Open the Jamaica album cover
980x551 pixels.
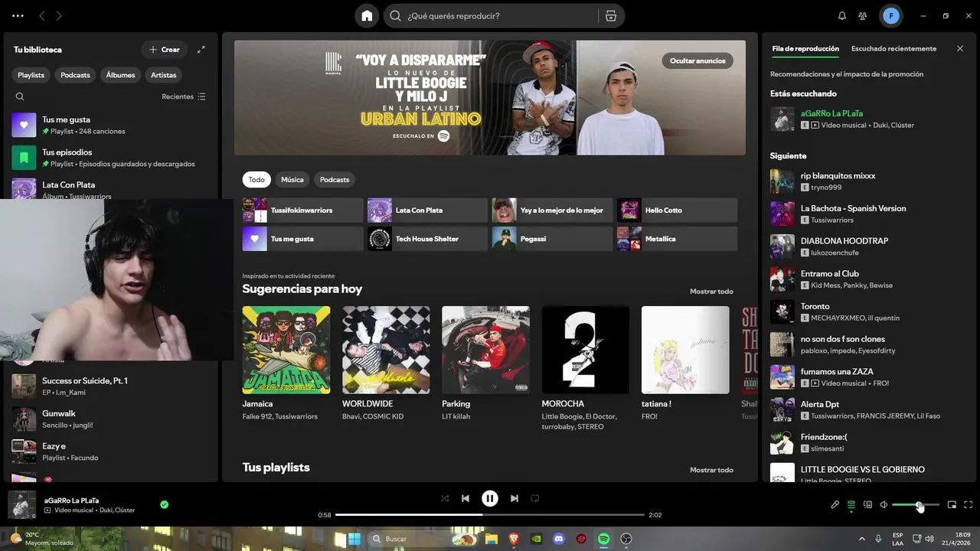click(x=286, y=350)
